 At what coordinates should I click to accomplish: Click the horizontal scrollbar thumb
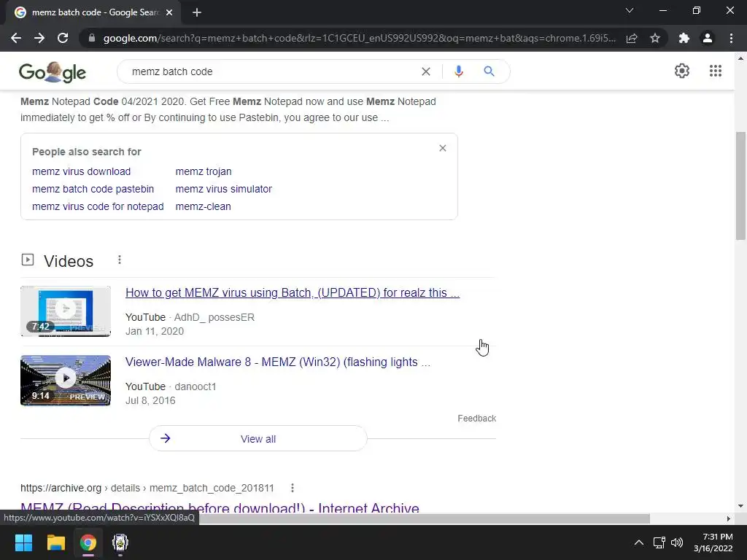click(424, 518)
